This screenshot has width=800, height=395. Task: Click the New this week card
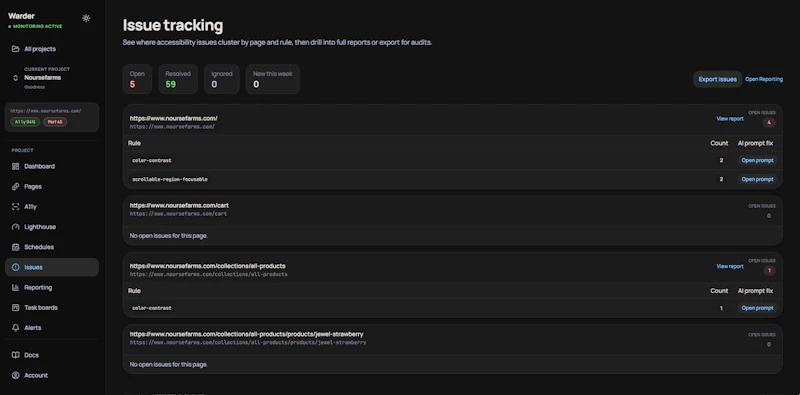(x=272, y=79)
